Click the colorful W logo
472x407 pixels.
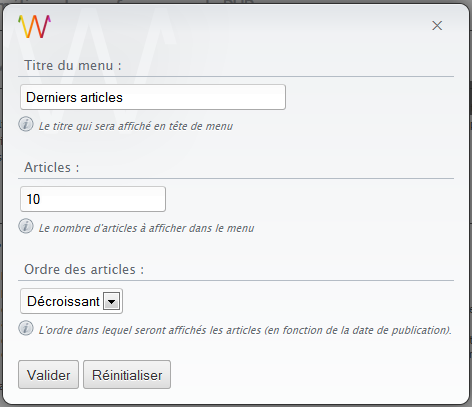click(x=35, y=26)
